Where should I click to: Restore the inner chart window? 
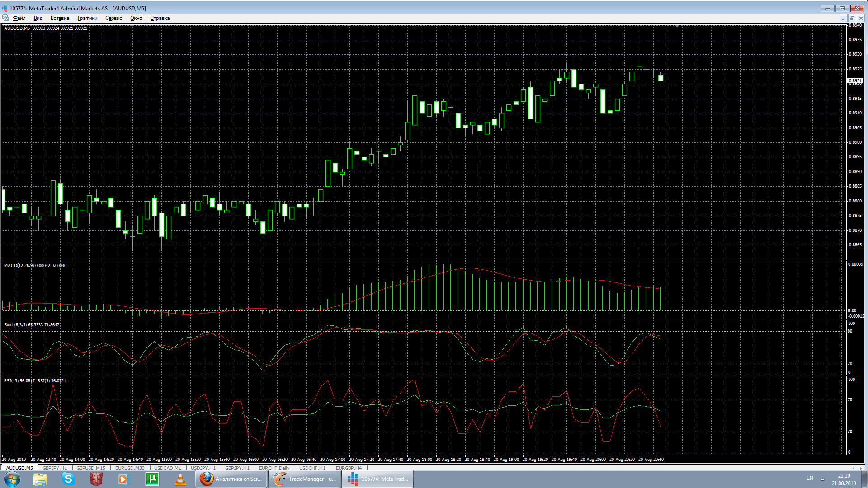(852, 18)
